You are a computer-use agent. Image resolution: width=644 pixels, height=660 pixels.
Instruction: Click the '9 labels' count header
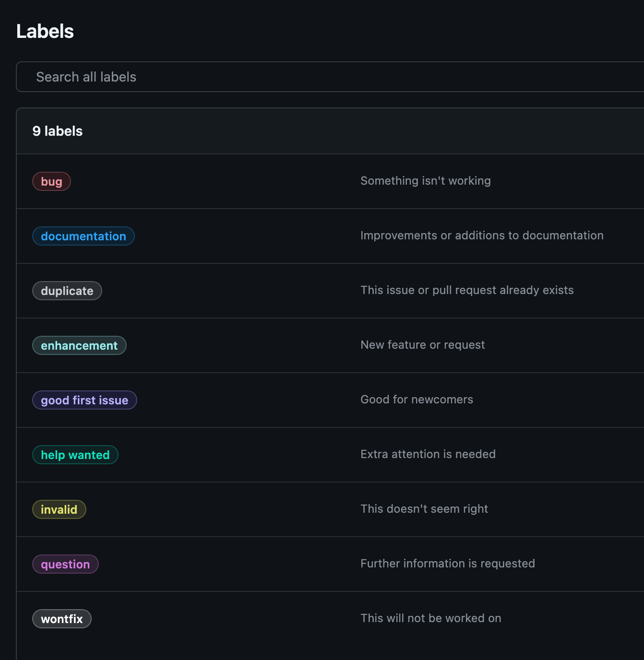[58, 131]
